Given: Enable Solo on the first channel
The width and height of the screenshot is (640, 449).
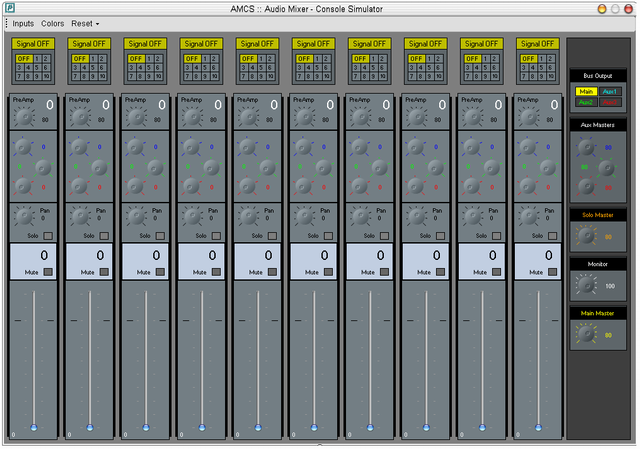Looking at the screenshot, I should point(48,236).
